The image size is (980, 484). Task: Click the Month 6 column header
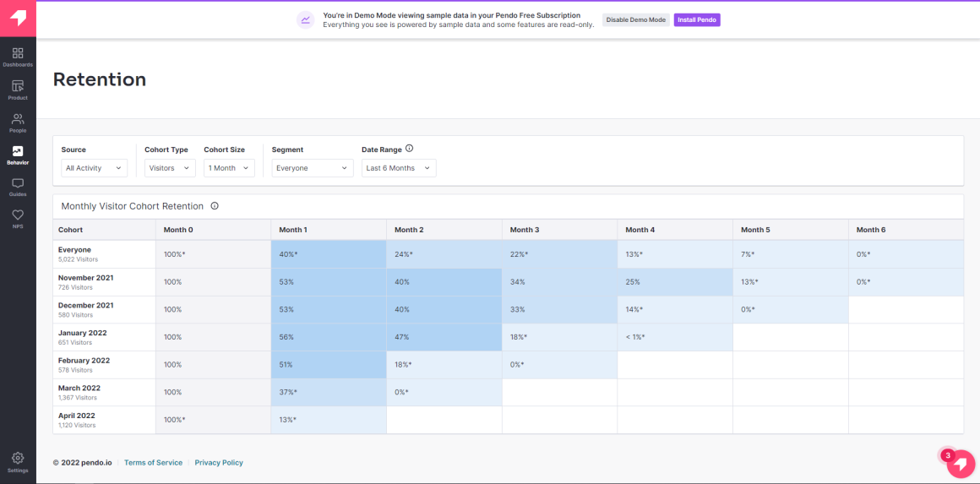pos(906,230)
